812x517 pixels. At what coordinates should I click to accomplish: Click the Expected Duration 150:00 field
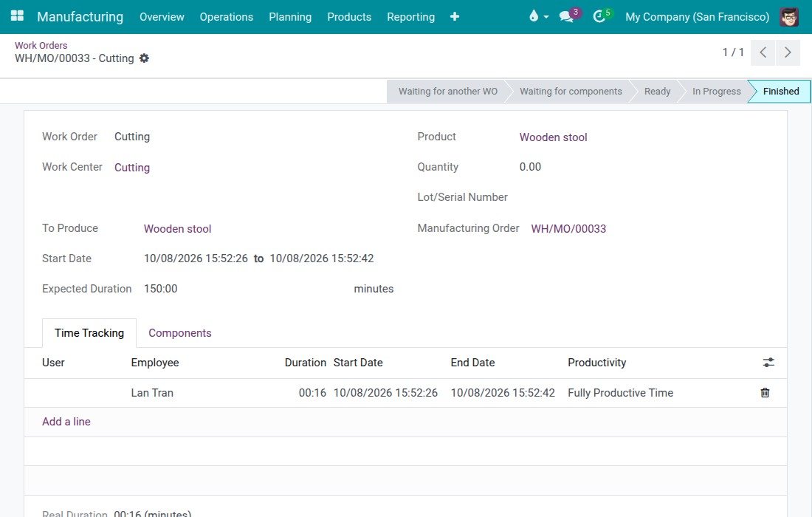pos(160,289)
